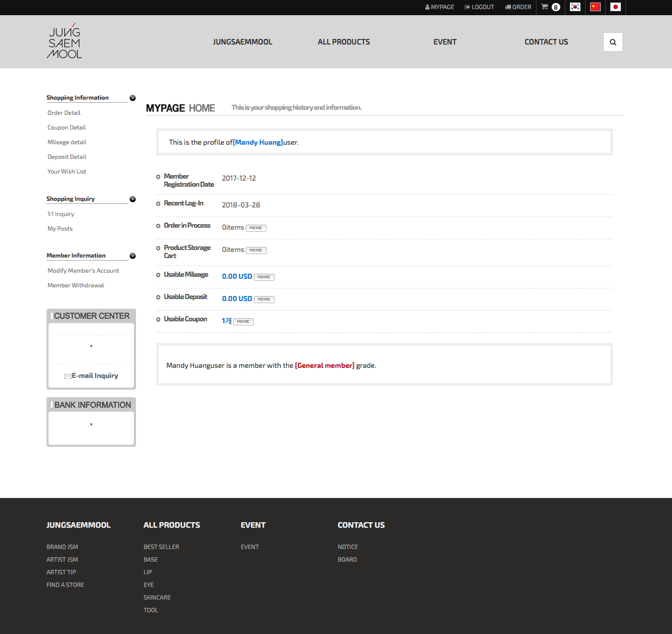Click the Usable Mileage 0.00 USD value
Screen dimensions: 672x634
tap(237, 276)
